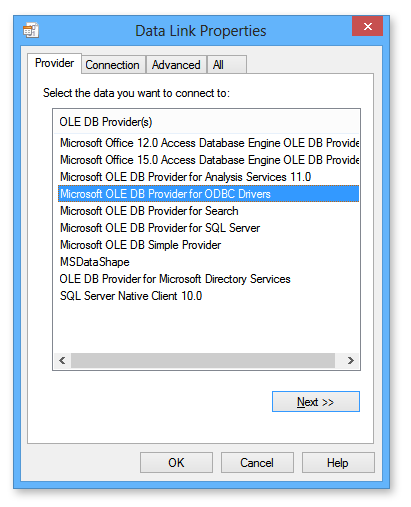Open Help for this dialog
Viewport: 411px width, 507px height.
click(x=338, y=462)
